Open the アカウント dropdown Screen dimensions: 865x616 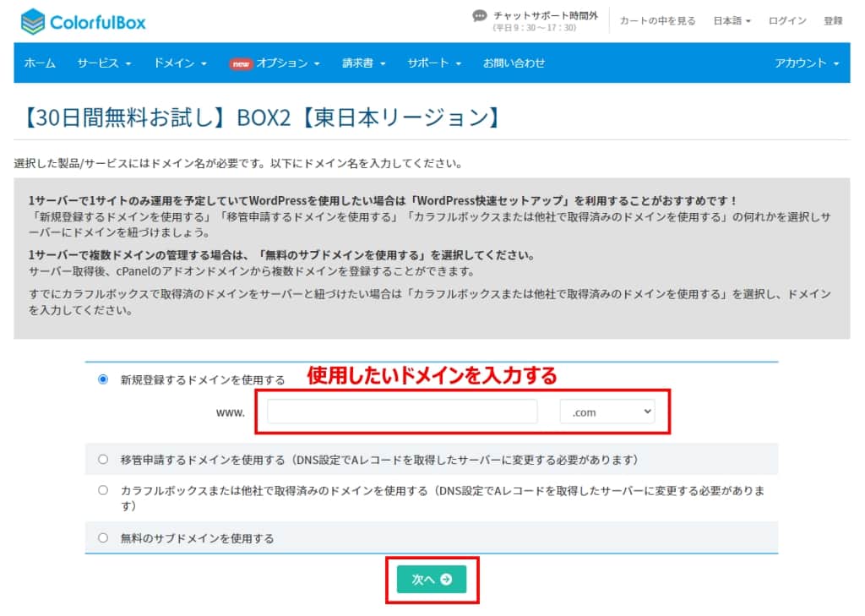(807, 63)
